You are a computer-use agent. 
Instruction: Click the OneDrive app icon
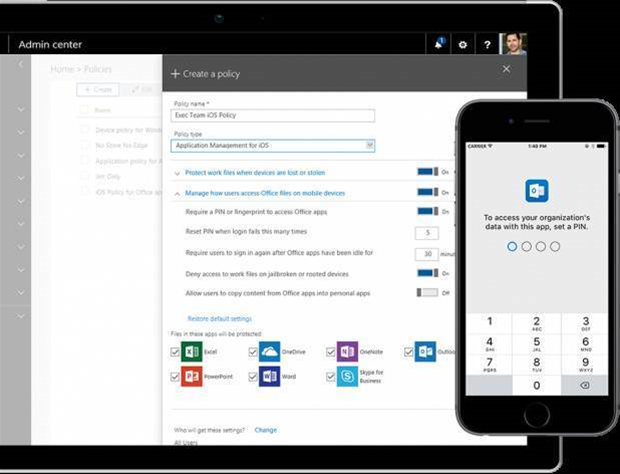[x=270, y=351]
